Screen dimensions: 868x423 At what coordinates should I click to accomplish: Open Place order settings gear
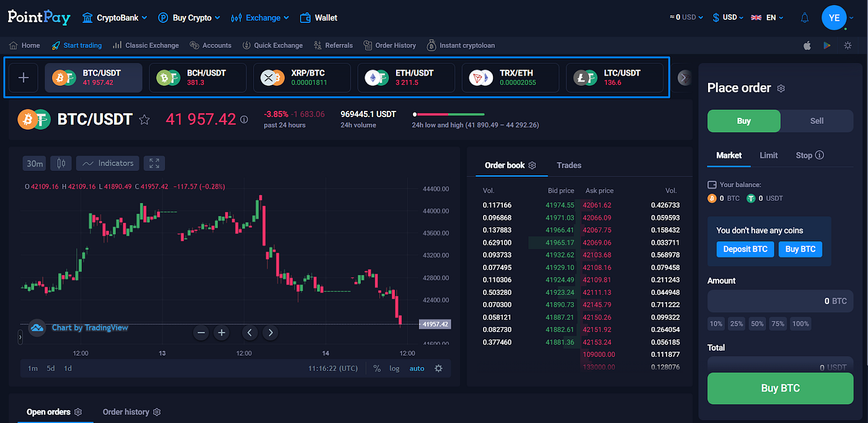(x=781, y=89)
